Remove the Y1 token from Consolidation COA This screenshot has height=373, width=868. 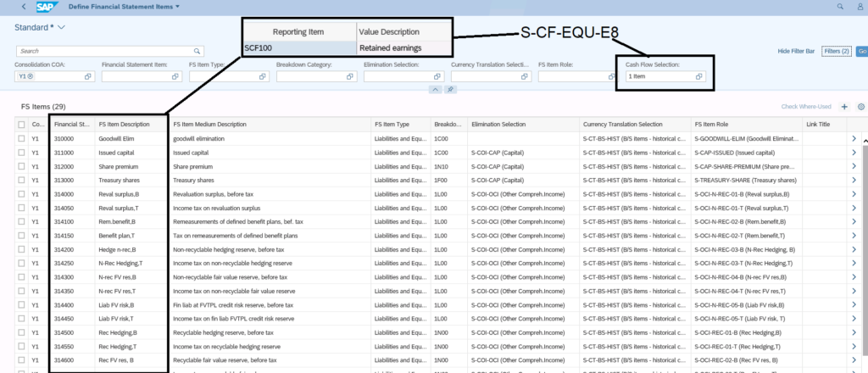[x=31, y=76]
